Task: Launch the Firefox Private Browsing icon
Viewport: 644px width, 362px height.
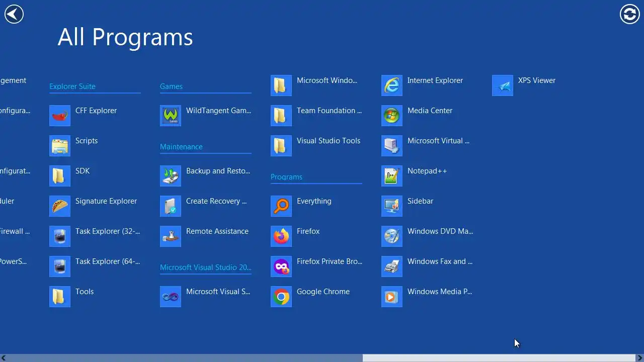Action: point(281,266)
